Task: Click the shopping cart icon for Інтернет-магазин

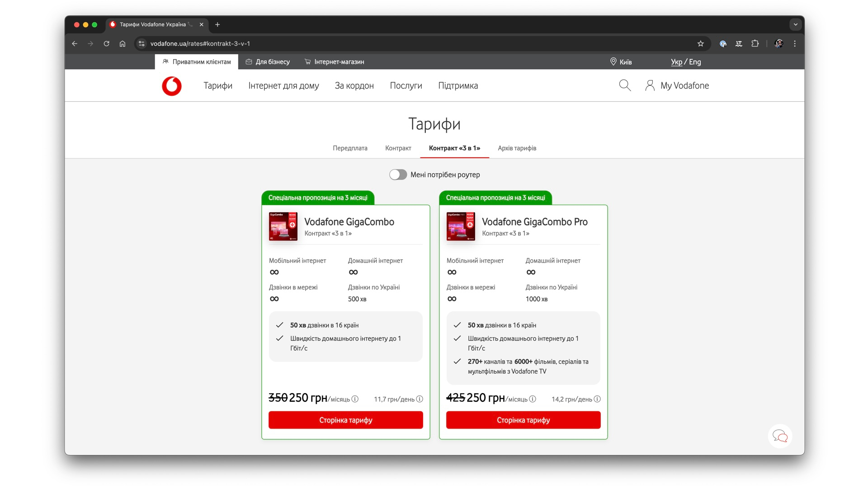Action: pos(308,61)
